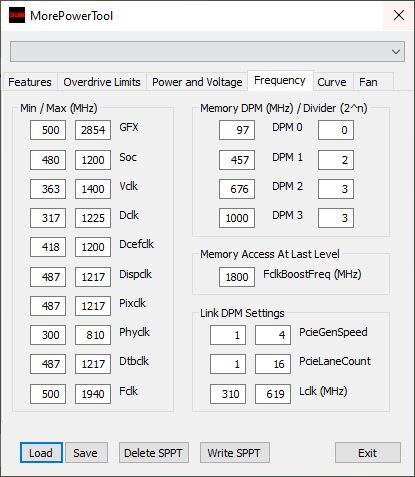415x477 pixels.
Task: Click the Exit button
Action: pyautogui.click(x=368, y=453)
